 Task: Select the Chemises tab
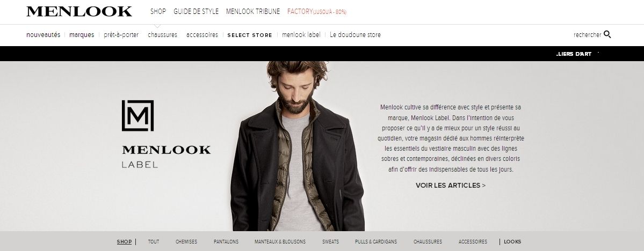click(186, 242)
